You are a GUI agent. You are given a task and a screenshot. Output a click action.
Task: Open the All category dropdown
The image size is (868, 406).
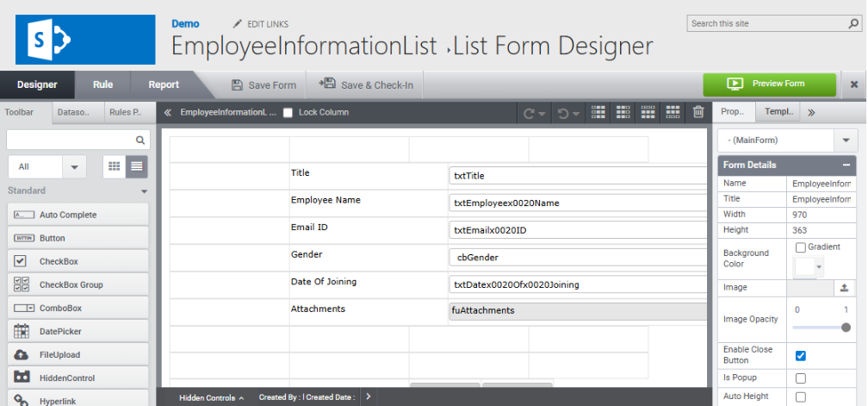(74, 166)
